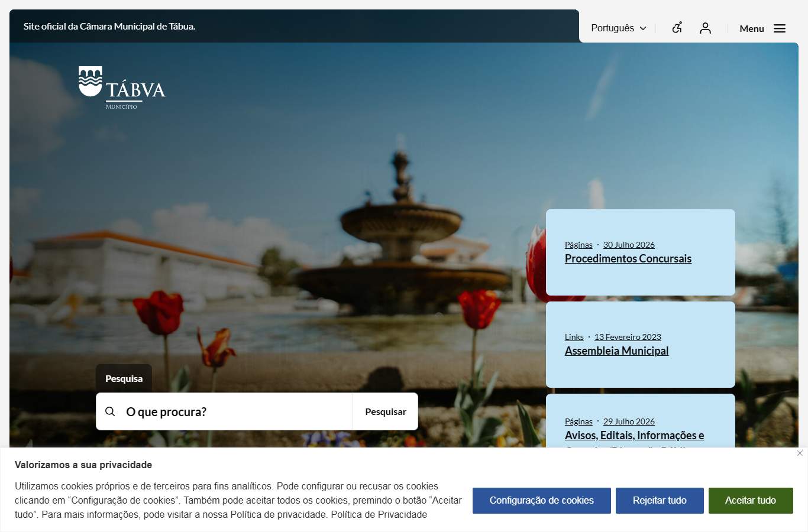This screenshot has height=532, width=808.
Task: Click the 13 Fevereiro 2023 date
Action: tap(628, 337)
